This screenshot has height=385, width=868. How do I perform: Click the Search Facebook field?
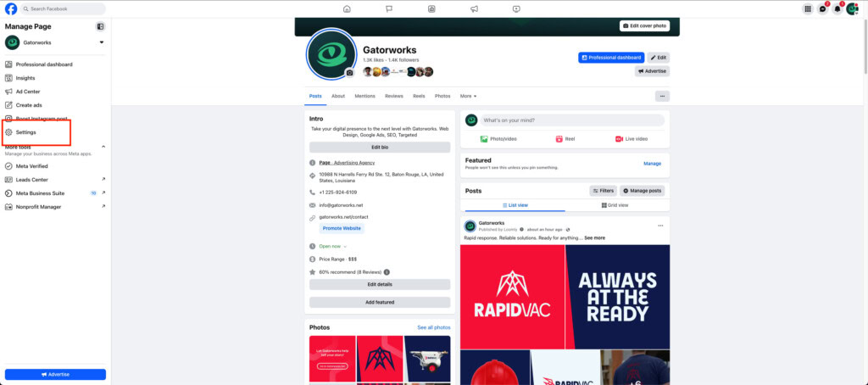63,8
